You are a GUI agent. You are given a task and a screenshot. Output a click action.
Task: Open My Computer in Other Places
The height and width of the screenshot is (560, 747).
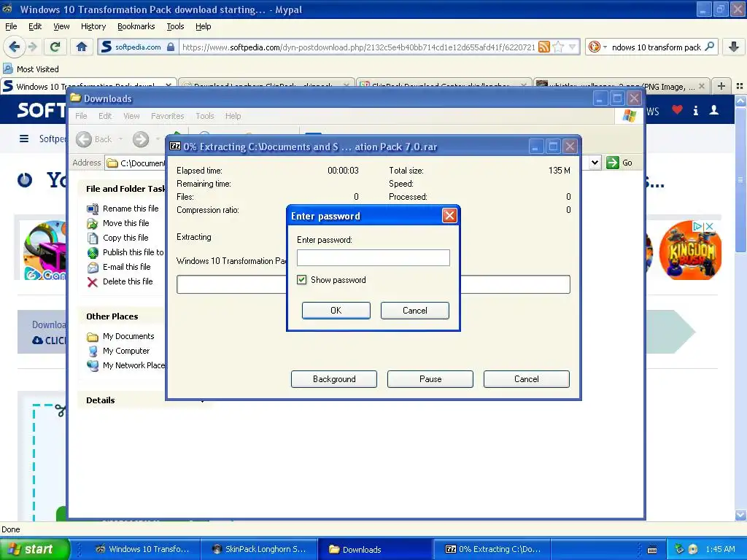[118, 351]
